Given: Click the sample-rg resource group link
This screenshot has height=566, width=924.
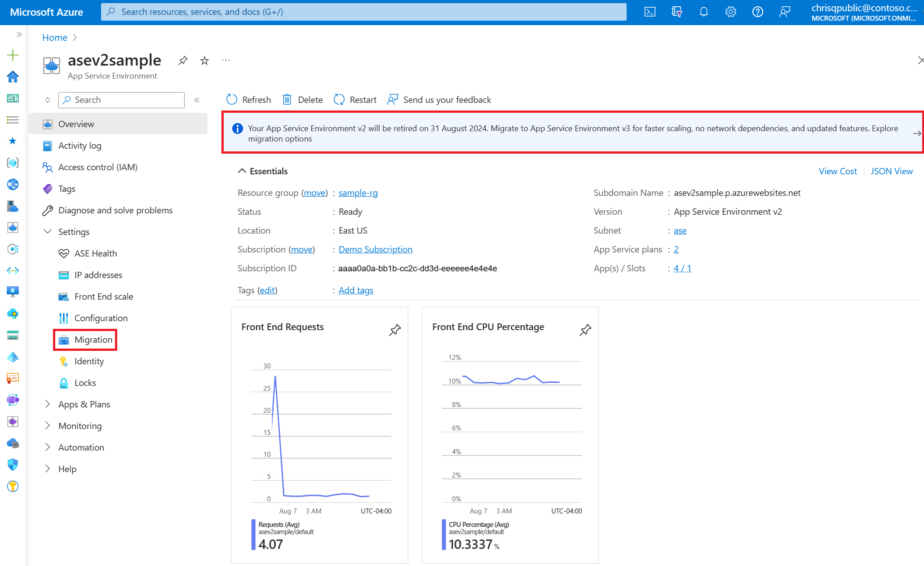Looking at the screenshot, I should click(x=358, y=193).
